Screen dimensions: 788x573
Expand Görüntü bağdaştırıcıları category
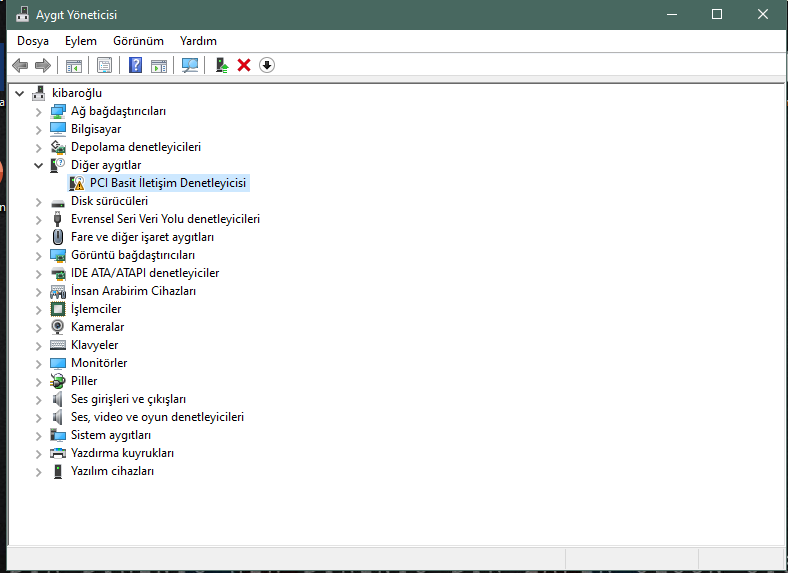tap(39, 256)
